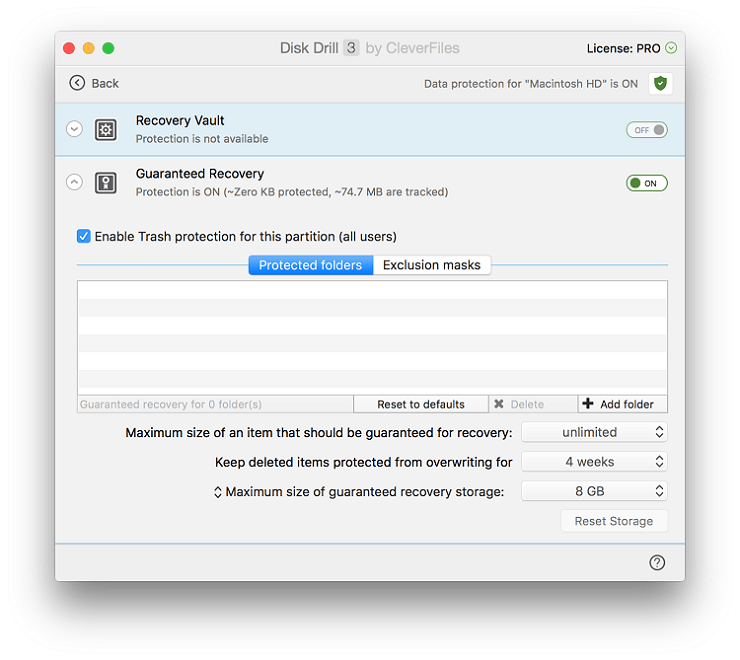The height and width of the screenshot is (660, 740).
Task: Turn on the Recovery Vault switch
Action: pyautogui.click(x=647, y=130)
